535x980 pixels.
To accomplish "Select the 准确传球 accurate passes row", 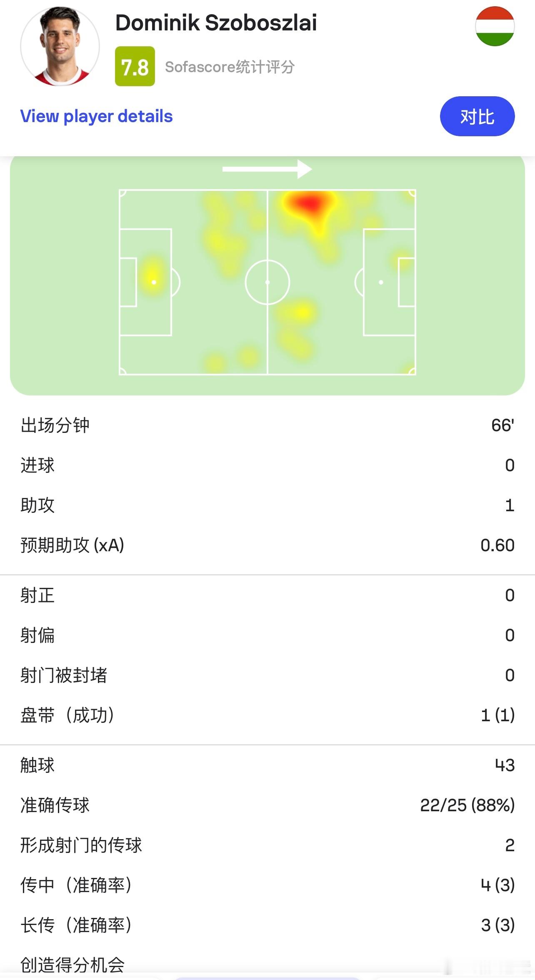I will [x=267, y=805].
